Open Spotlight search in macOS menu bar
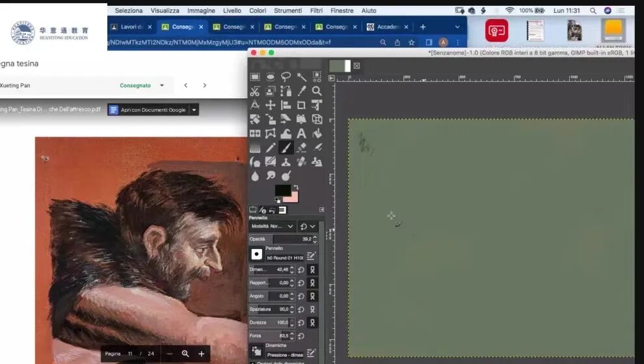 593,10
